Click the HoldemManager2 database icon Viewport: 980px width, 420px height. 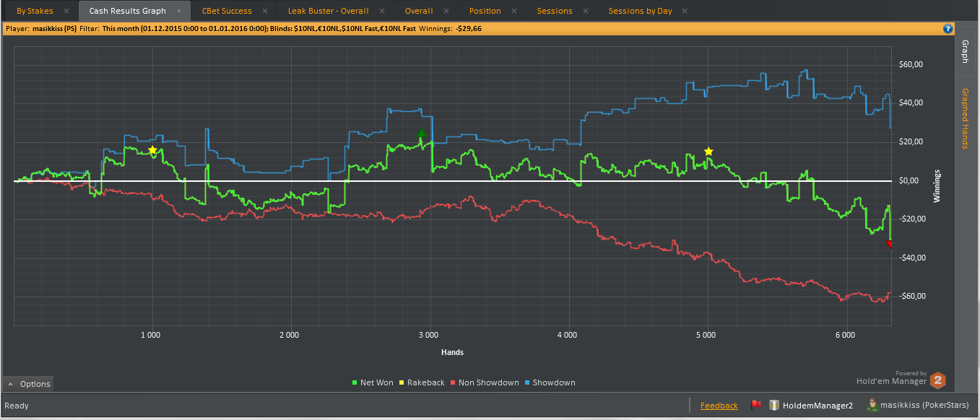click(774, 406)
